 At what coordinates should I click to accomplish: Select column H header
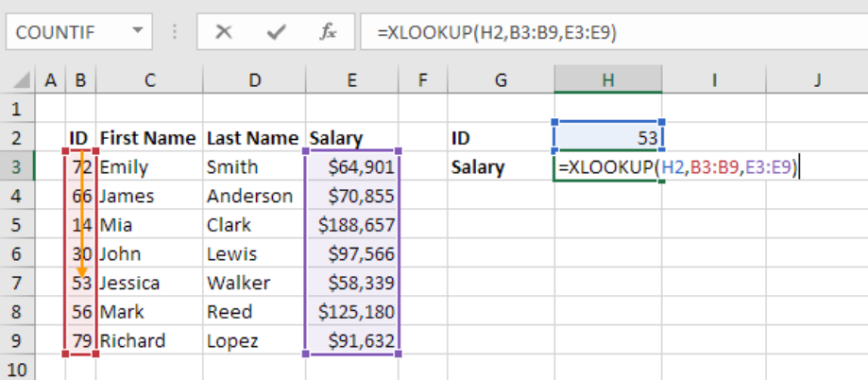(608, 81)
